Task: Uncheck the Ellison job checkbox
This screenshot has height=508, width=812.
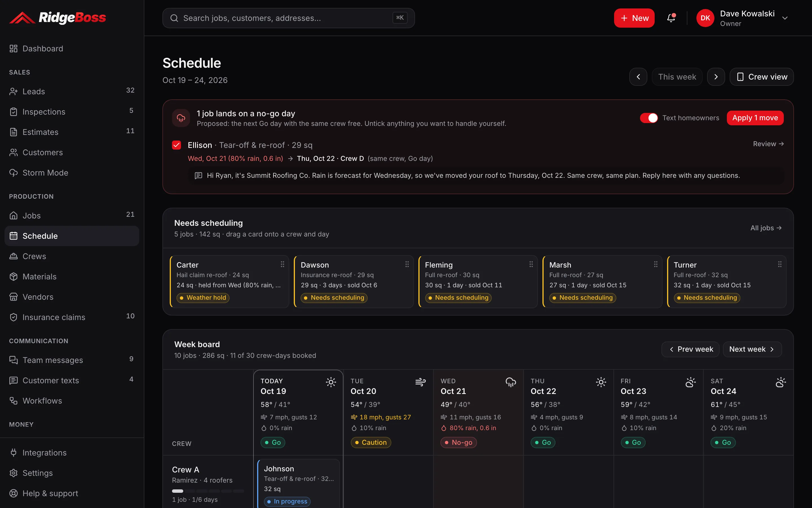Action: click(x=176, y=145)
